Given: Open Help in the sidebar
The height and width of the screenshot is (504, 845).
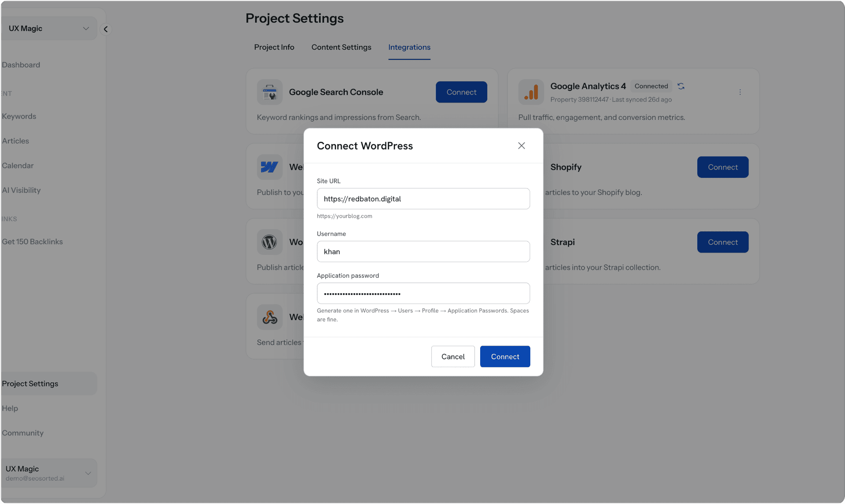Looking at the screenshot, I should coord(10,408).
